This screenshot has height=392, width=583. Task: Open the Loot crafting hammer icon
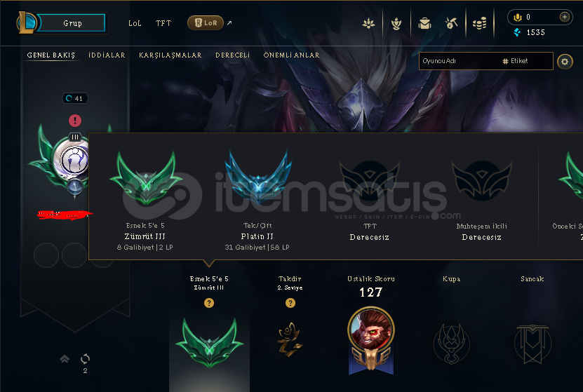pyautogui.click(x=451, y=23)
